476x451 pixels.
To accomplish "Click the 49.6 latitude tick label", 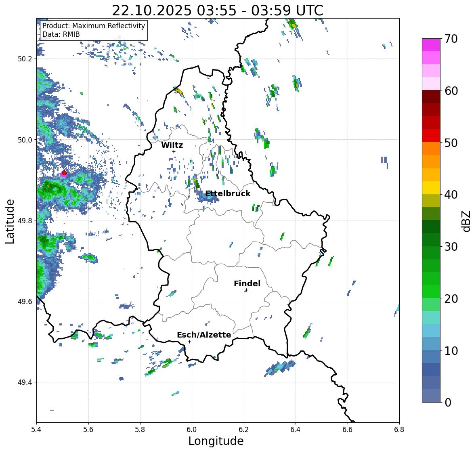I will click(x=25, y=302).
